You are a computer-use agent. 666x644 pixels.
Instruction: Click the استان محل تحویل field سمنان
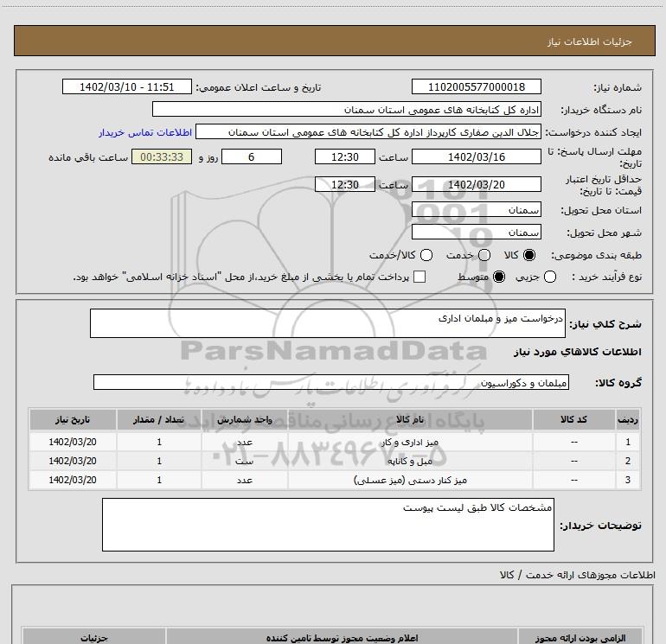click(x=476, y=209)
